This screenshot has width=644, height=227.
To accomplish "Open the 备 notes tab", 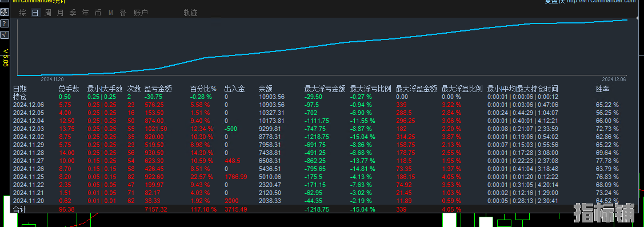I will 123,13.
